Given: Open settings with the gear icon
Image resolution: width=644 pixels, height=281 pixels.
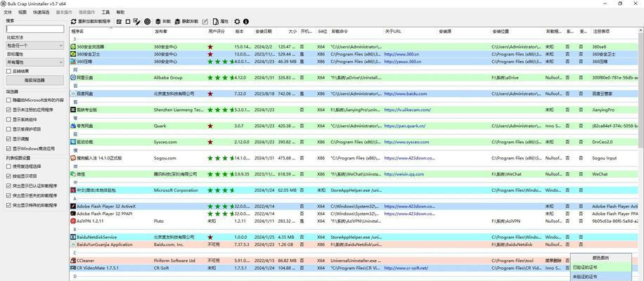Looking at the screenshot, I should click(x=237, y=21).
